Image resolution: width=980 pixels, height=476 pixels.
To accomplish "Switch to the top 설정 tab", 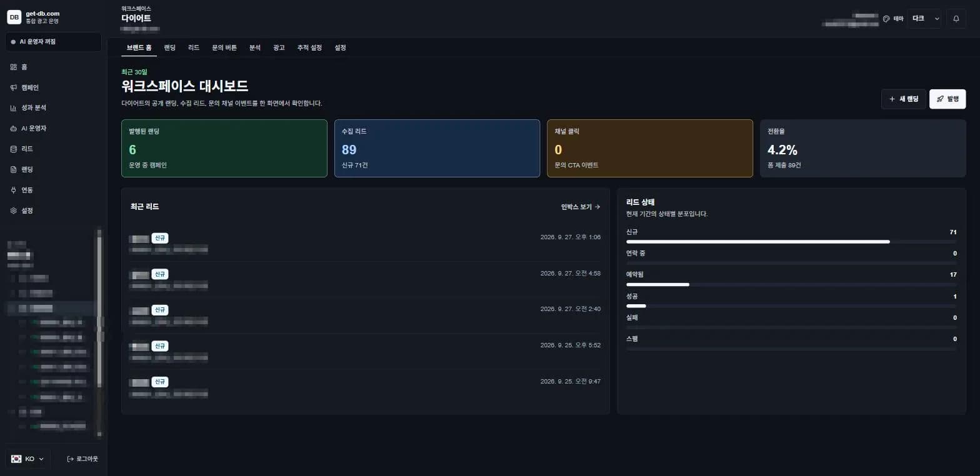I will 340,47.
